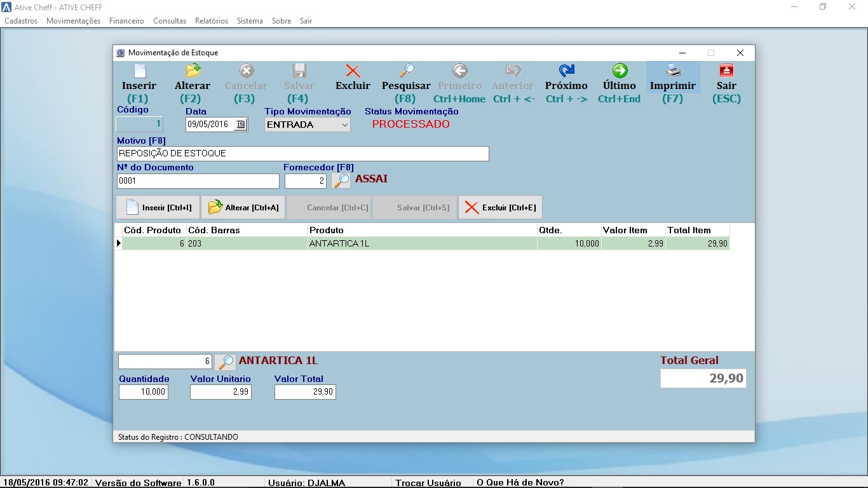The width and height of the screenshot is (868, 488).
Task: Click the Total Geral 29,90 box
Action: point(703,379)
